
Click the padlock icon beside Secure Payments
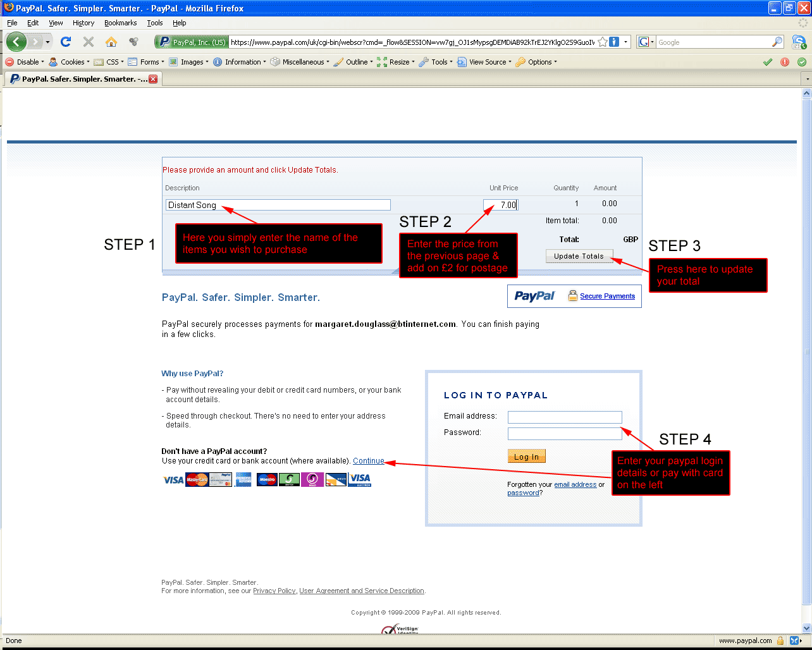[572, 295]
